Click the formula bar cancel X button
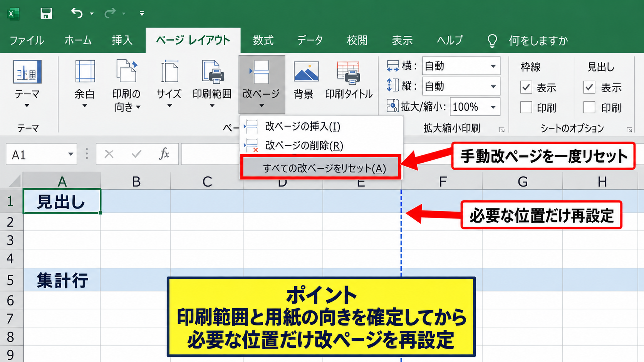The image size is (644, 362). coord(109,154)
